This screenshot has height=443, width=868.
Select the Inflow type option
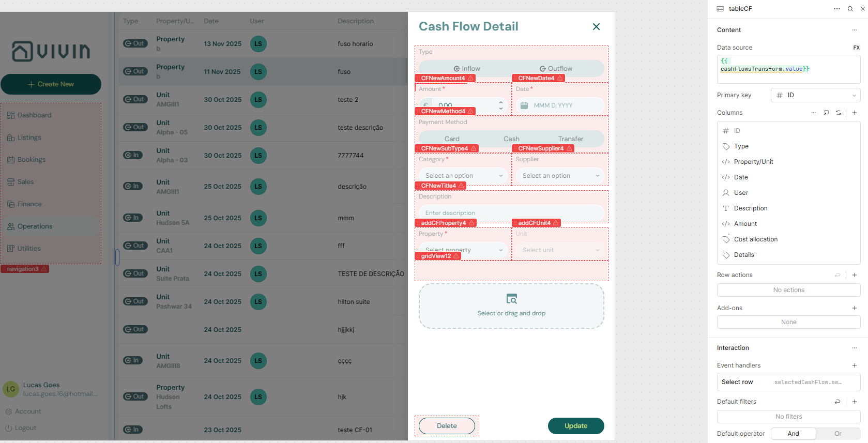[x=467, y=69]
